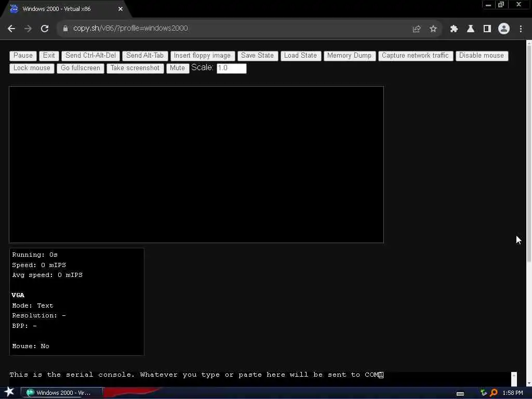Share this page using the share icon
Viewport: 532px width, 399px height.
click(x=417, y=29)
